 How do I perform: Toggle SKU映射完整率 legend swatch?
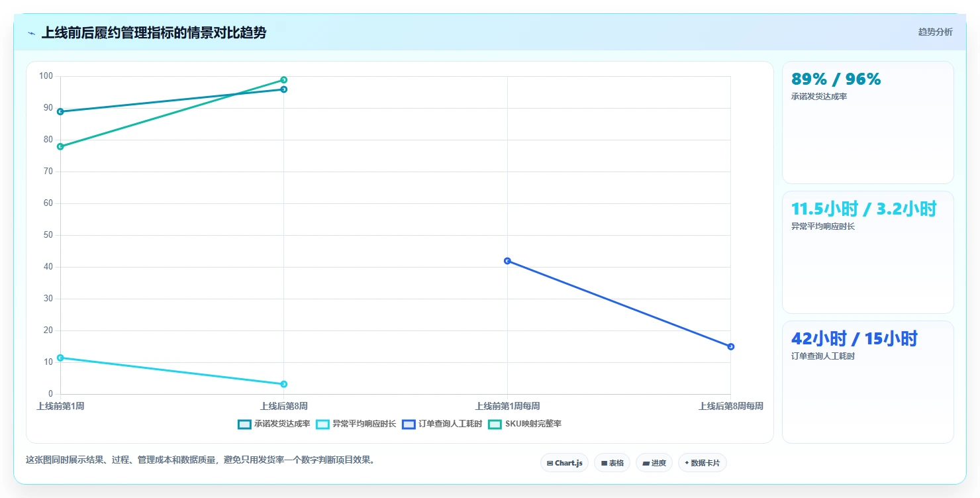coord(495,424)
